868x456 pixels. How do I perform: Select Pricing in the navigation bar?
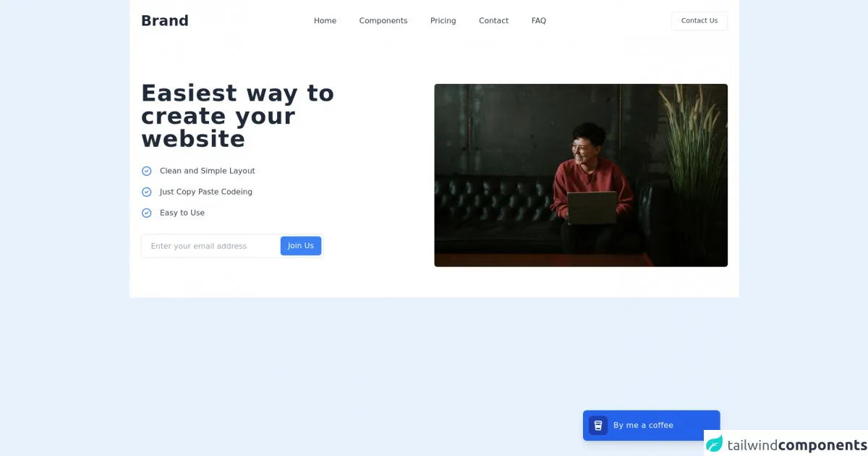point(443,21)
